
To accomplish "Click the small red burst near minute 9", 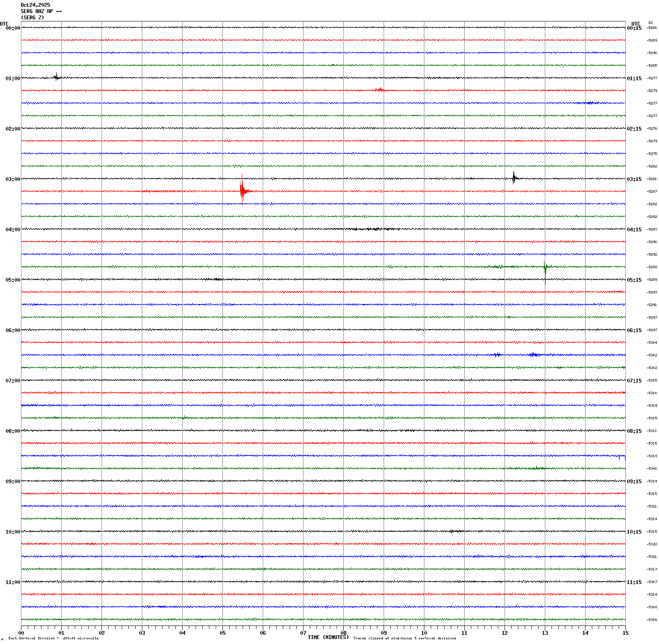I will 380,89.
